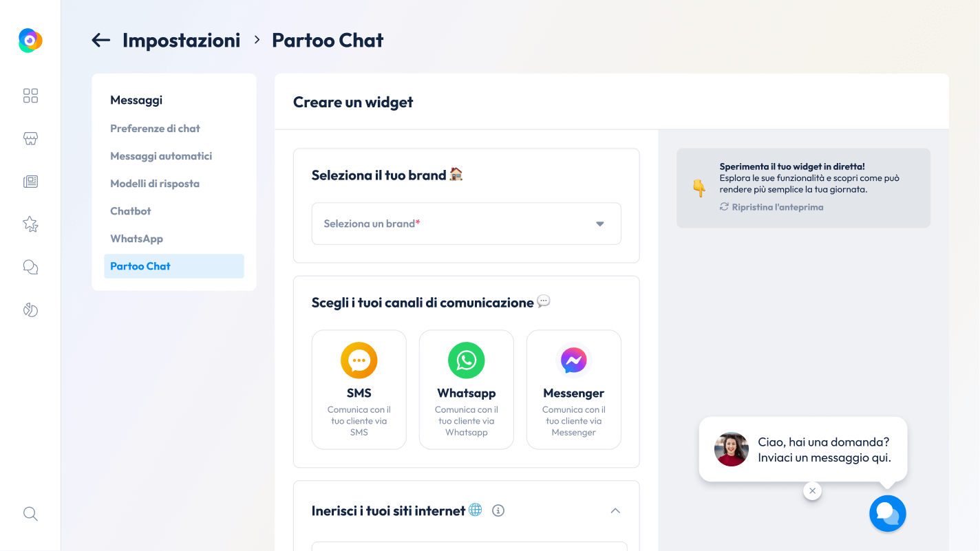
Task: Open the store icon in sidebar
Action: point(30,138)
